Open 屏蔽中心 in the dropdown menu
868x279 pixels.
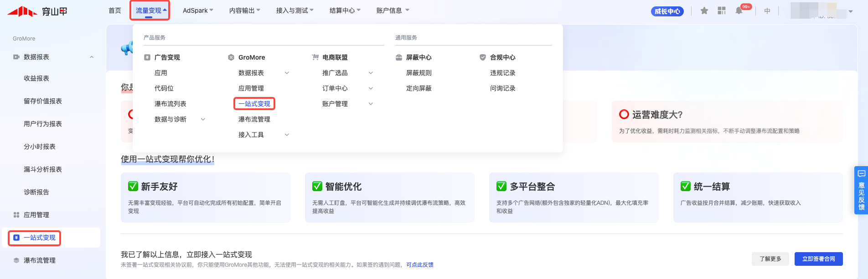[x=418, y=57]
